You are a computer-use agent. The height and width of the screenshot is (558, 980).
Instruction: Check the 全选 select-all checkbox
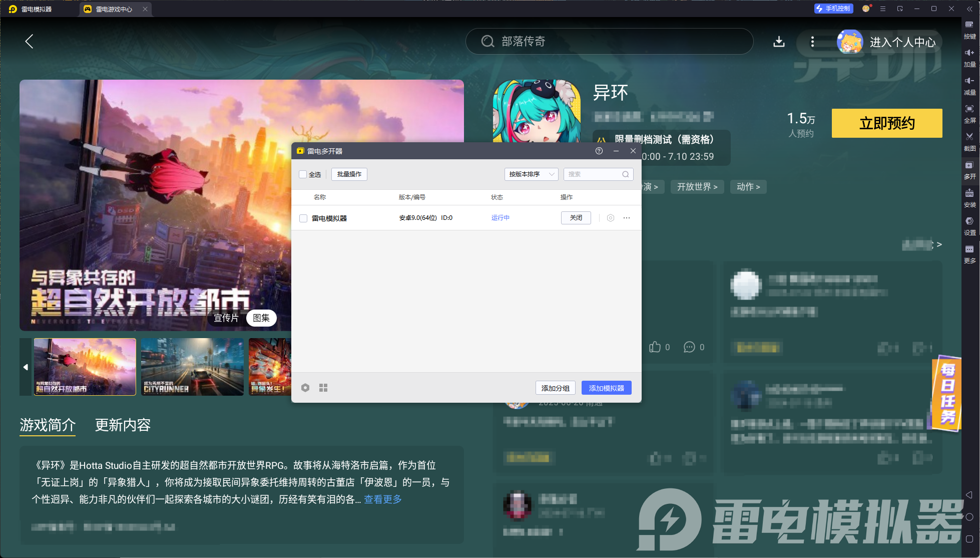[x=303, y=174]
